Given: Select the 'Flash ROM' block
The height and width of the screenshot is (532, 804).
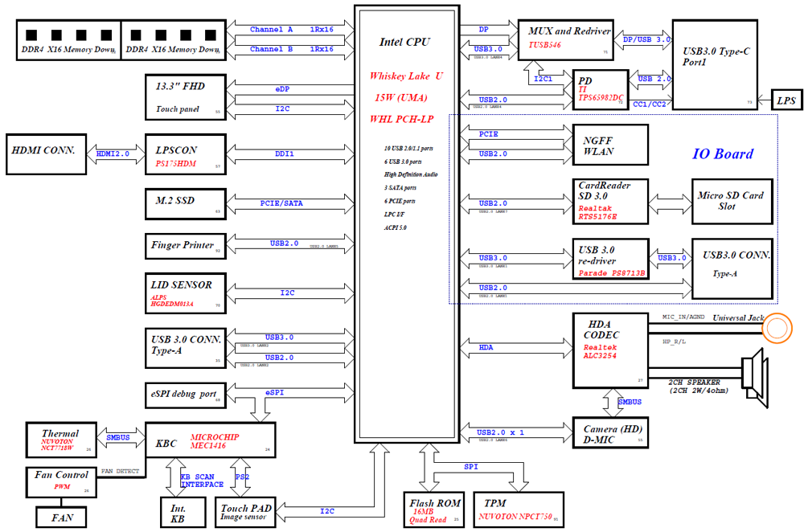Looking at the screenshot, I should click(x=434, y=509).
